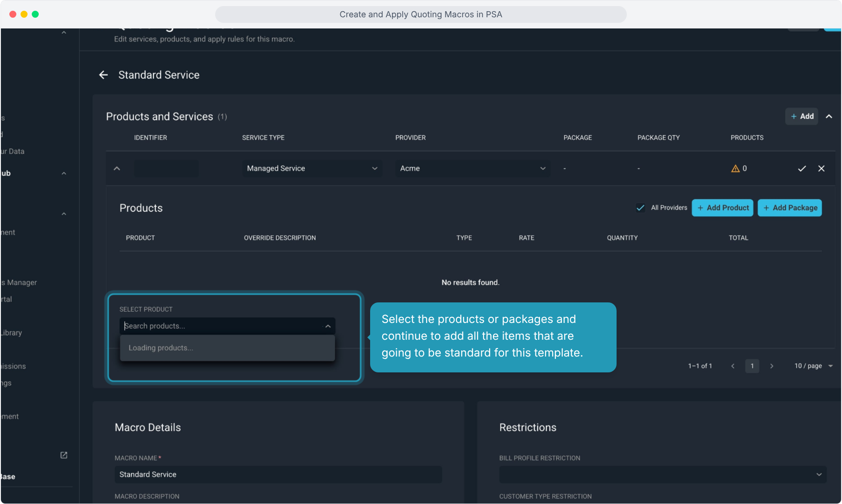The width and height of the screenshot is (842, 504).
Task: Open Bill Profile Restriction dropdown
Action: [x=663, y=475]
